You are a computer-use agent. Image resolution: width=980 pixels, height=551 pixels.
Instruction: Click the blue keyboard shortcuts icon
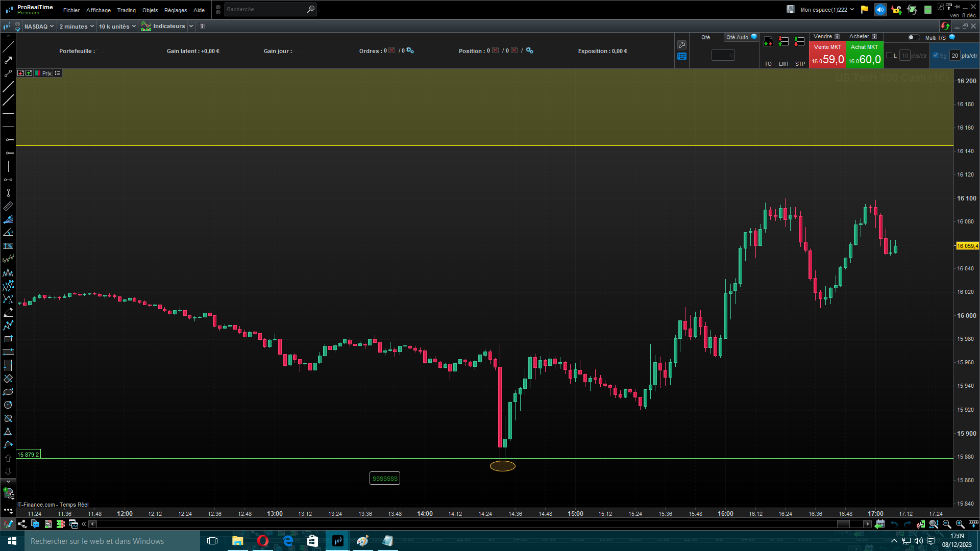pos(682,57)
